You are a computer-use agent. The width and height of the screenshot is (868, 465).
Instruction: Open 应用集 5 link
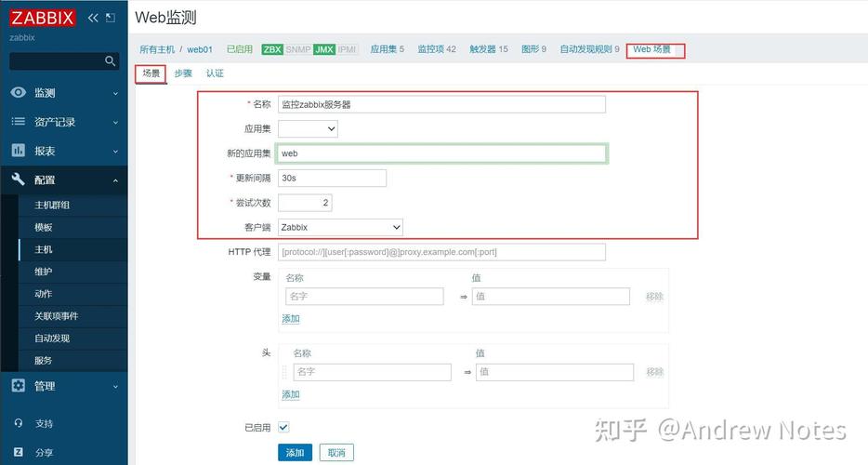[x=387, y=49]
